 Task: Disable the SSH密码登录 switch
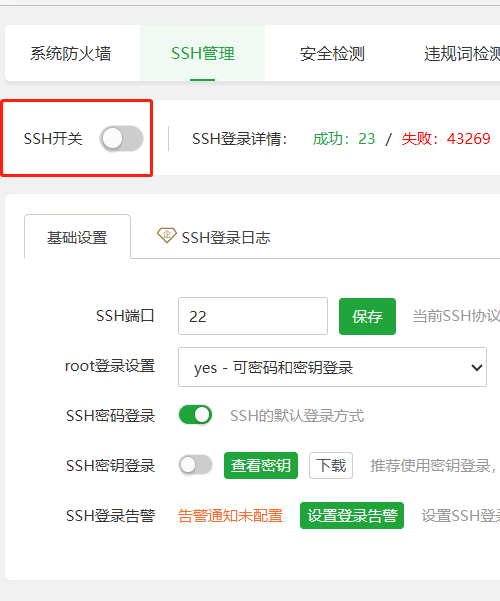[196, 415]
